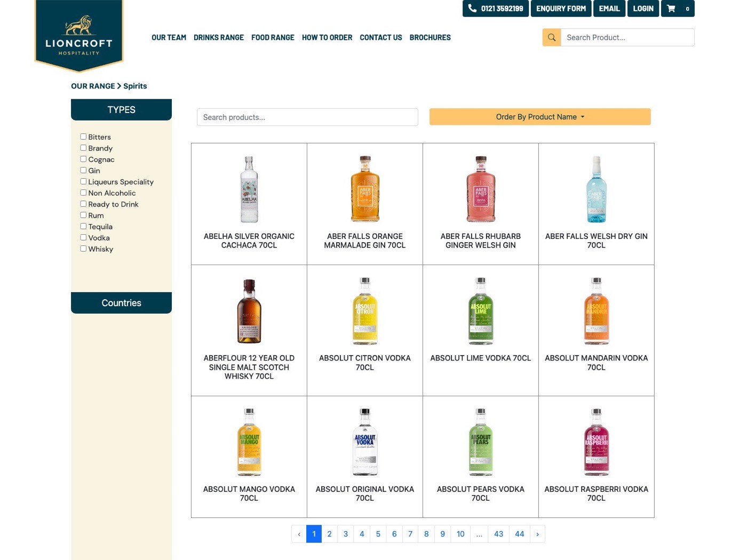Open Aberflour 12 Year Old whisky image
Image resolution: width=747 pixels, height=560 pixels.
click(249, 311)
